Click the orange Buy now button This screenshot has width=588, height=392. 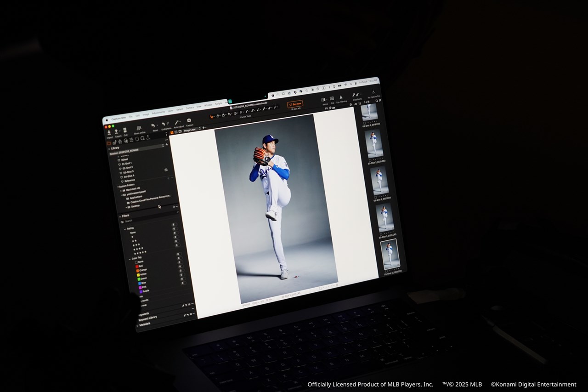295,104
